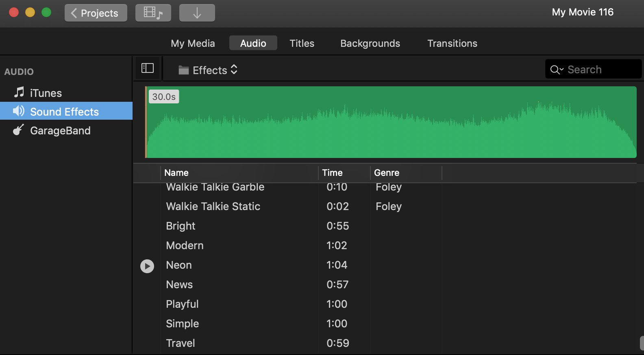Viewport: 644px width, 355px height.
Task: Switch to the My Media tab
Action: [x=193, y=43]
